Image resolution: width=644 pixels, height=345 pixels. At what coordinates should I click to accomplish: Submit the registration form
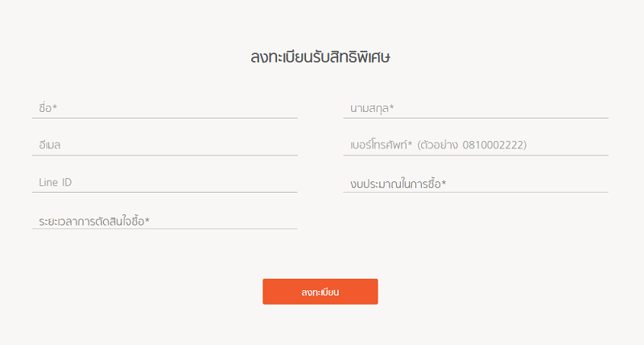[x=320, y=292]
